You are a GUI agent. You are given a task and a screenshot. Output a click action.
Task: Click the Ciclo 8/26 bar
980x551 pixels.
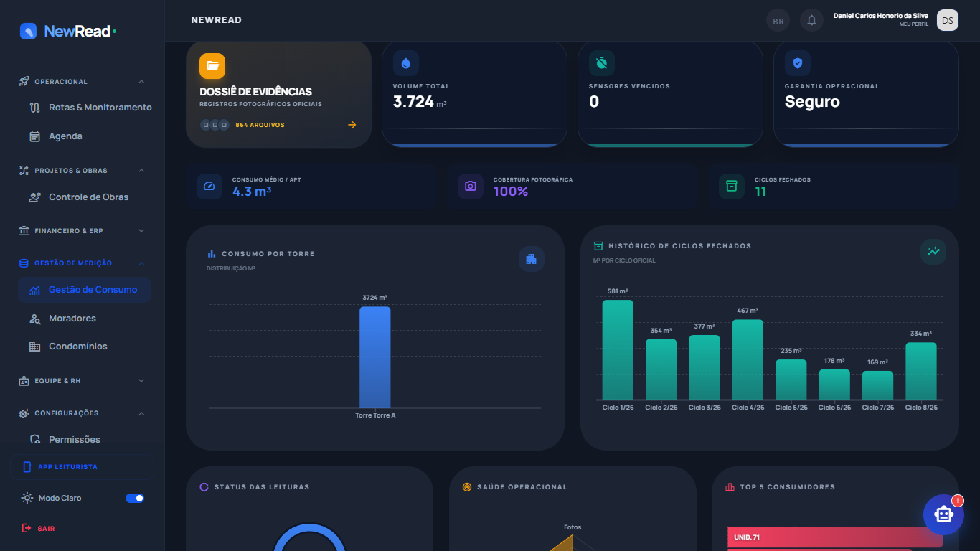921,371
